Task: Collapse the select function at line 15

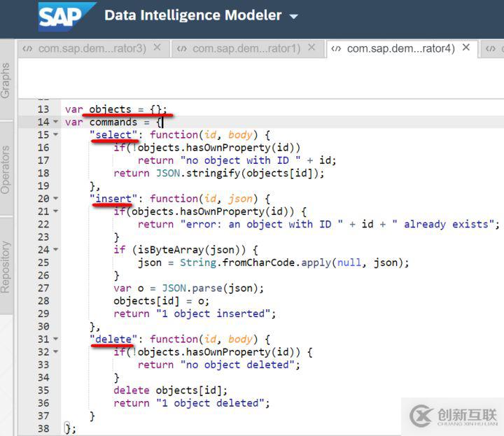Action: coord(56,135)
